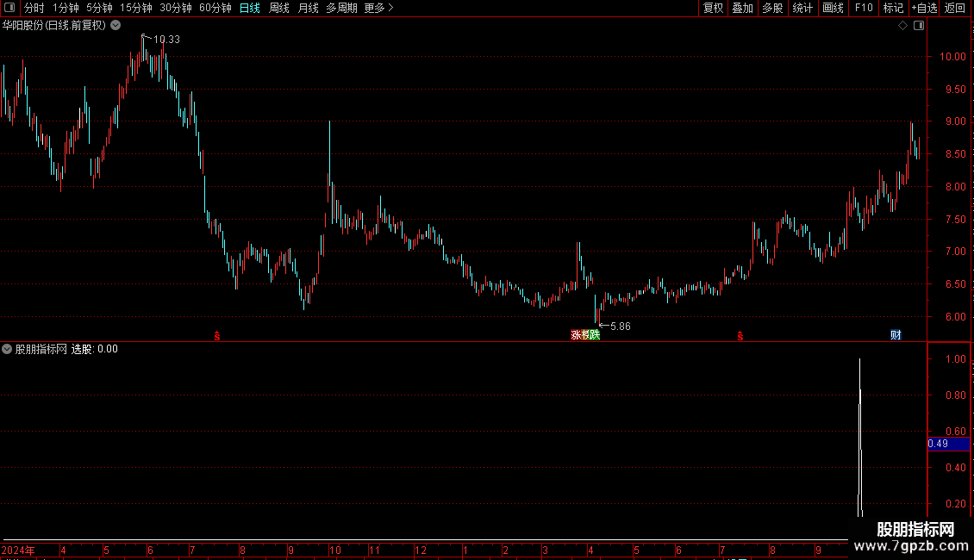This screenshot has height=560, width=974.
Task: Expand the 股朋指标网 indicator dropdown arrow
Action: pyautogui.click(x=7, y=349)
